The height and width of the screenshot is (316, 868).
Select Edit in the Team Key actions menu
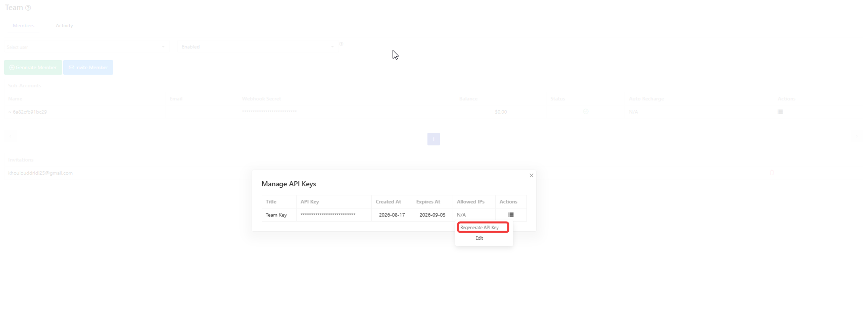pyautogui.click(x=479, y=238)
